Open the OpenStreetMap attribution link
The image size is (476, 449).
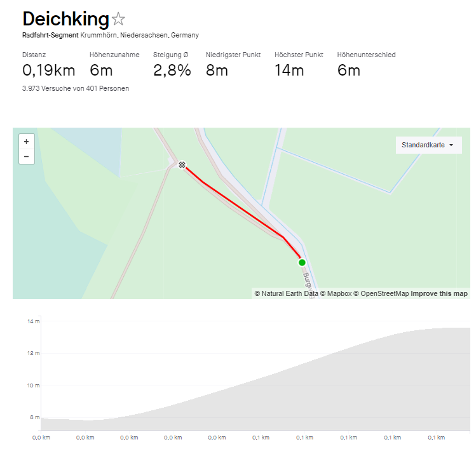[384, 293]
